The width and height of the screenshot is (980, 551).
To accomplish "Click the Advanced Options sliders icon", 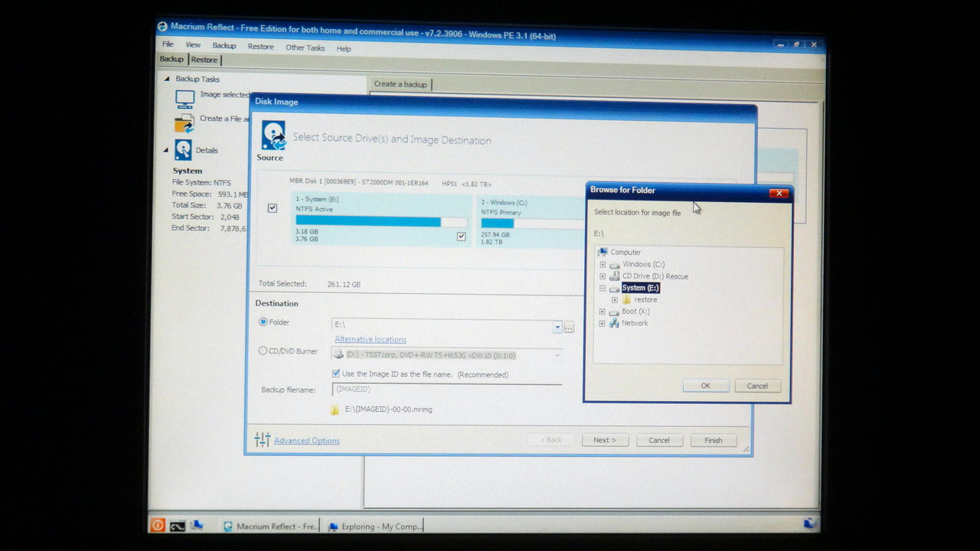I will (262, 439).
